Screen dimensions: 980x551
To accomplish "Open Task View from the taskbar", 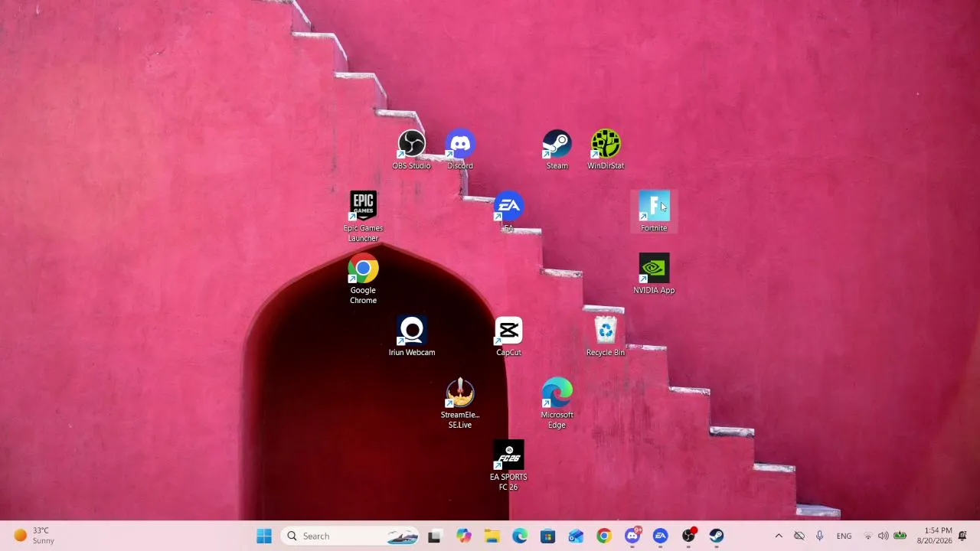I will click(x=434, y=536).
